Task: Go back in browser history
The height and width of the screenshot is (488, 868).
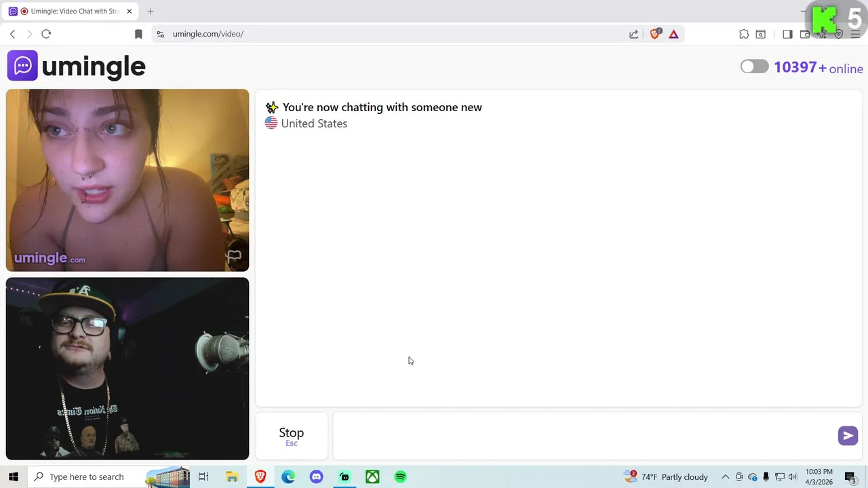Action: [x=12, y=34]
